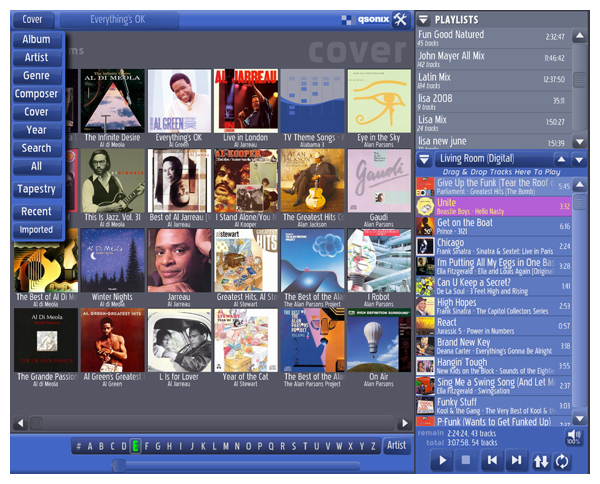Open the Winter Nights album cover

pyautogui.click(x=112, y=261)
